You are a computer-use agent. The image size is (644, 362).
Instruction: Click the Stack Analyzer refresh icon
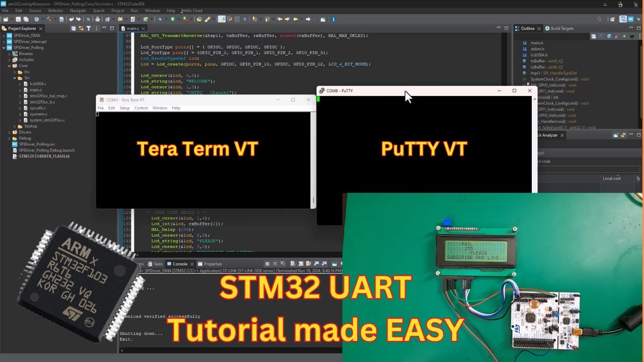[x=623, y=135]
